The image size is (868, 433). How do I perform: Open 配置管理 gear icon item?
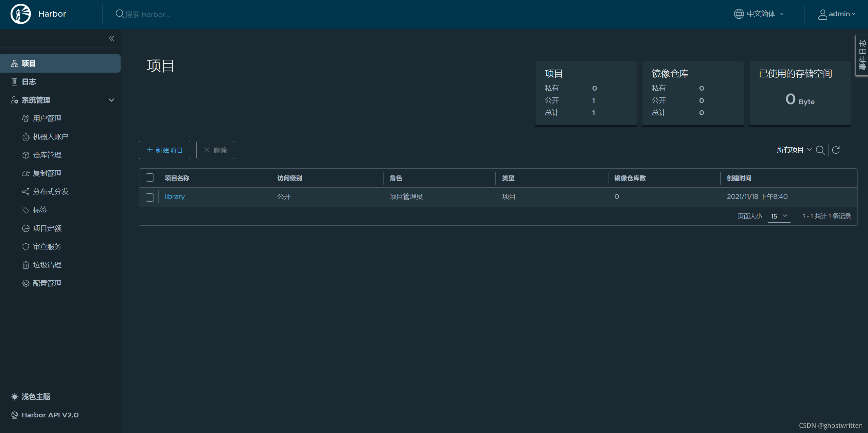click(47, 283)
